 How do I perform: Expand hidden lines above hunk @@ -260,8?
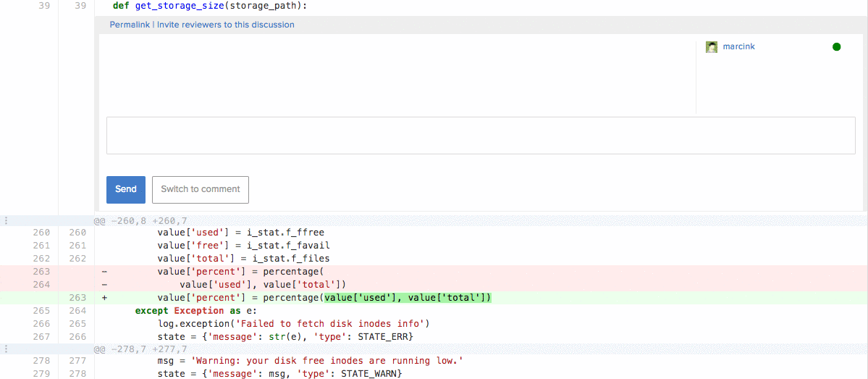[6, 220]
